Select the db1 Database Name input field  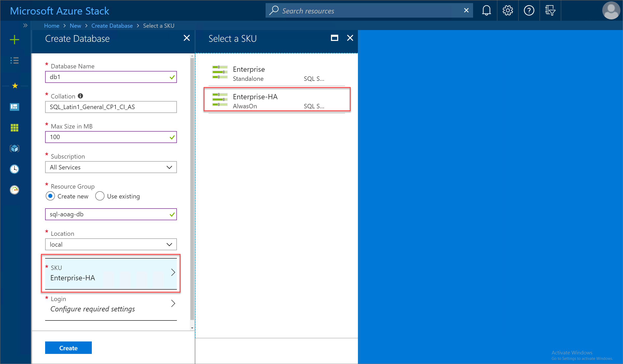(x=111, y=77)
